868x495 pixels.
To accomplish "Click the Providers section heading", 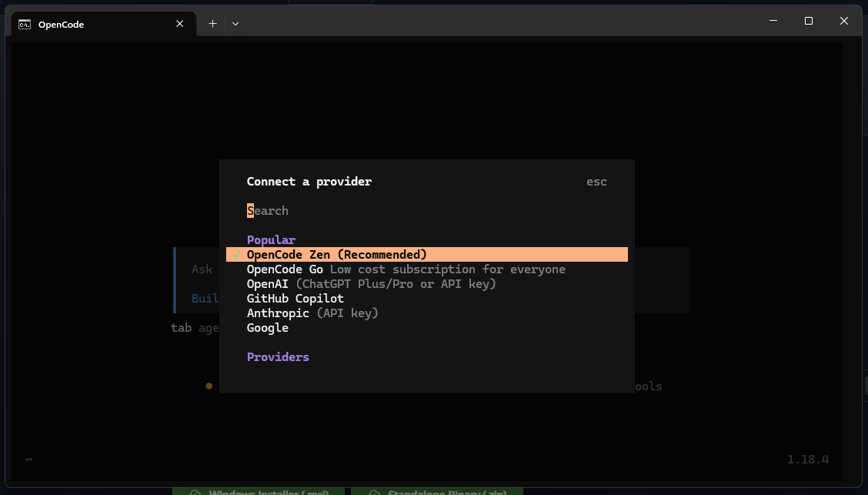I will point(278,357).
